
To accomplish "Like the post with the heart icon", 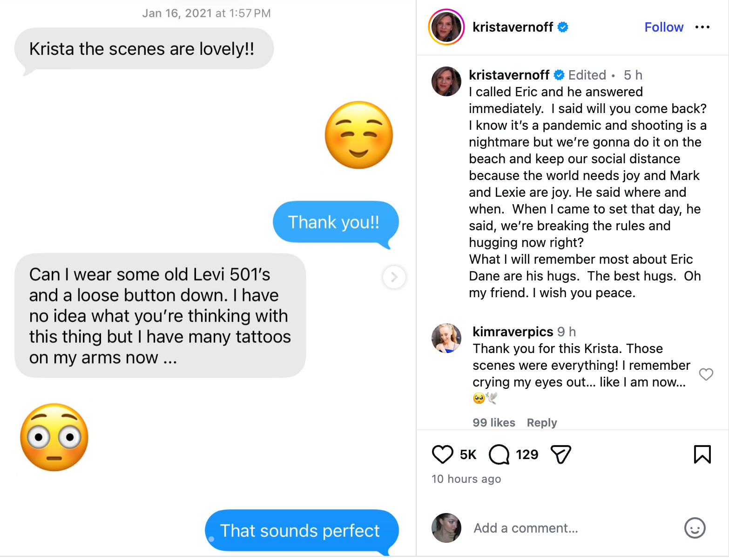I will [442, 454].
